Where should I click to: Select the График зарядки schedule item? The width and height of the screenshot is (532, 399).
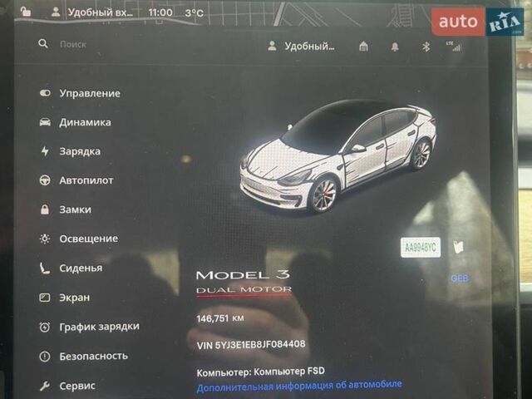90,327
